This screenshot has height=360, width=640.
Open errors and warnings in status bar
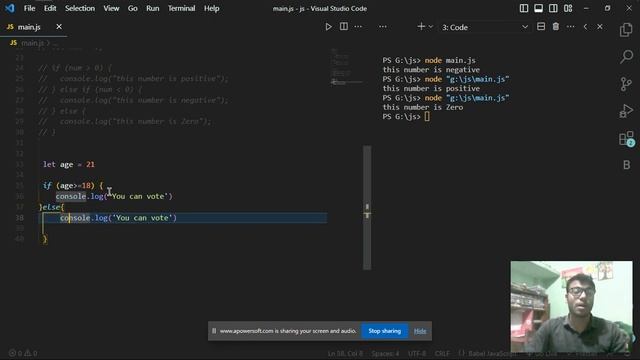(x=23, y=353)
